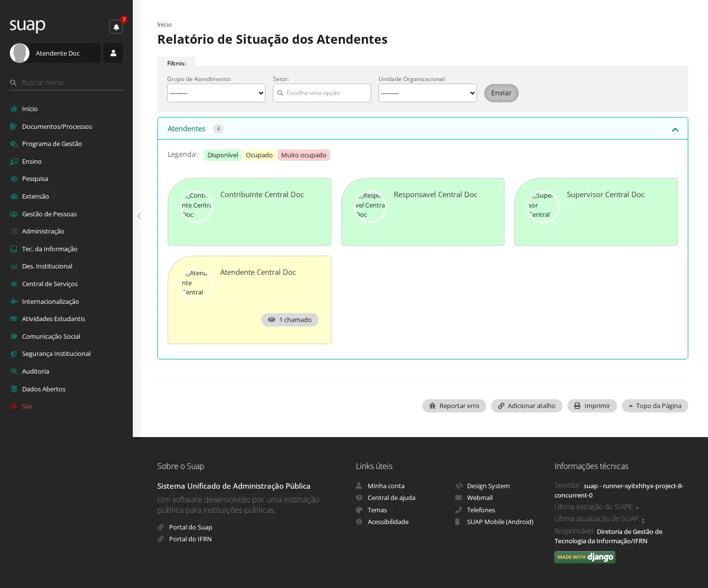
Task: Open the Grupo de Atendimento dropdown
Action: pyautogui.click(x=216, y=93)
